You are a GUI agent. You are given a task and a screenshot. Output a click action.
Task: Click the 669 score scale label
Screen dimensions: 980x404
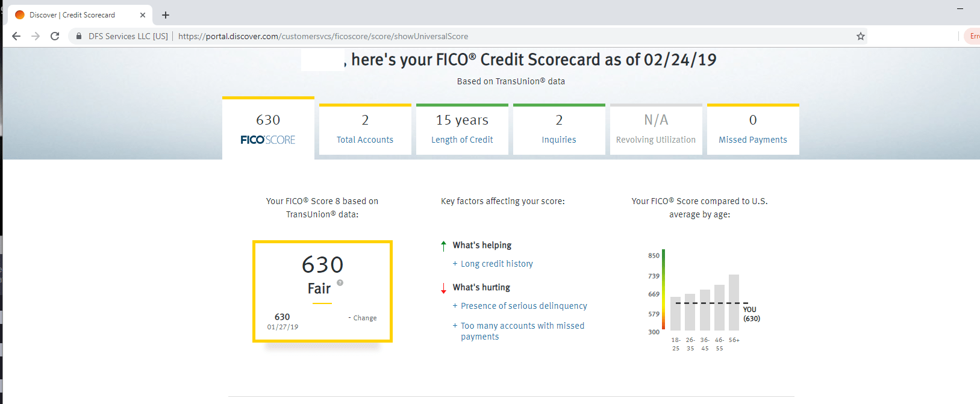(654, 294)
